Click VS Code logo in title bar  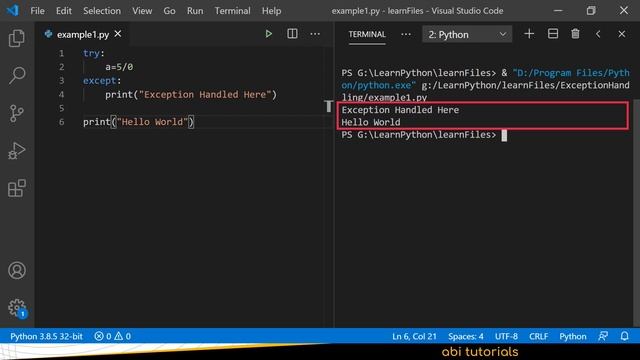pos(12,10)
